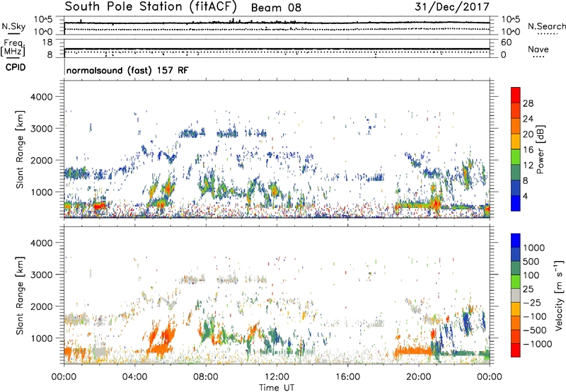
Task: Click '3000' on the velocity panel range axis
Action: 41,275
